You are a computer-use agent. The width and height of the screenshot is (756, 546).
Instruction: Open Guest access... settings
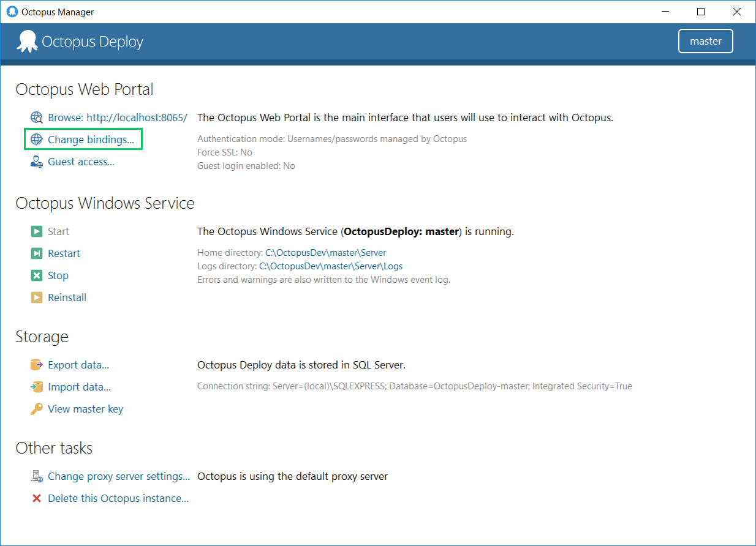[x=81, y=162]
